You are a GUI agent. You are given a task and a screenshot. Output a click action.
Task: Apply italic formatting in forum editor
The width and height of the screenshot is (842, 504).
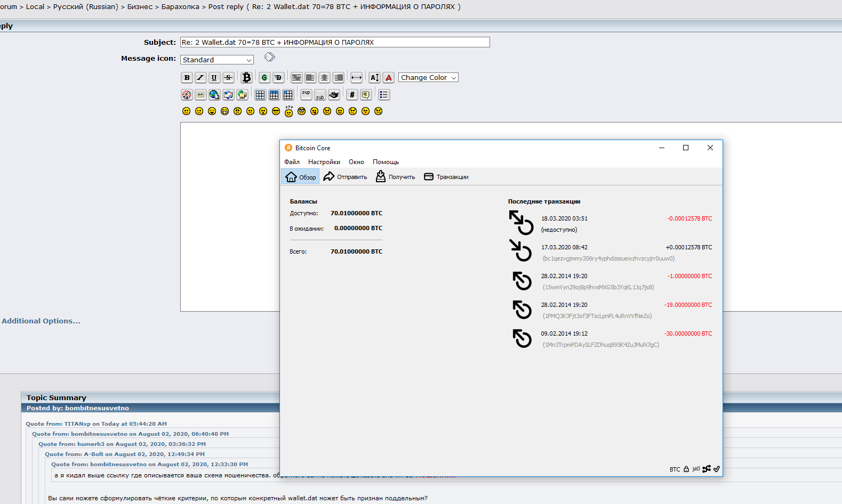[201, 78]
